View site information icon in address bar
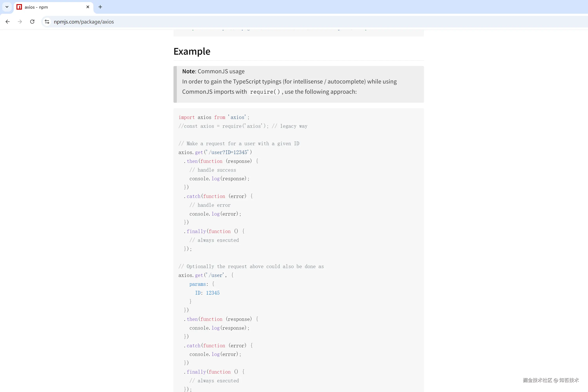The width and height of the screenshot is (588, 392). pyautogui.click(x=47, y=22)
